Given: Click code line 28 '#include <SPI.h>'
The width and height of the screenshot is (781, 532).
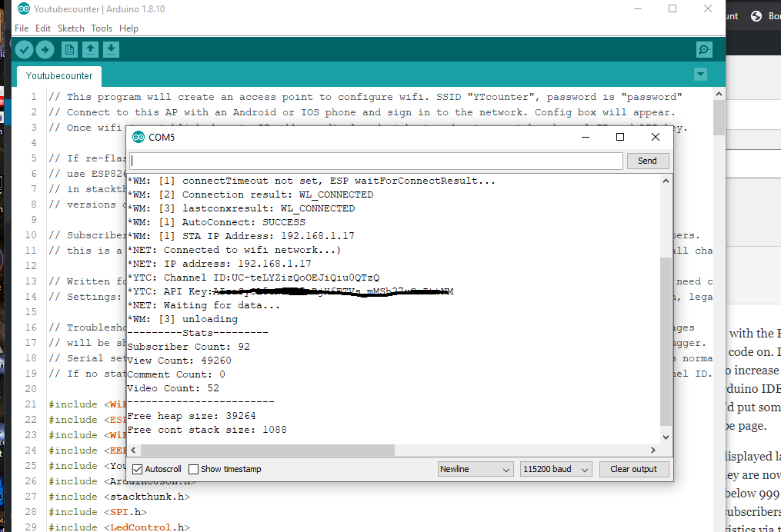Looking at the screenshot, I should 98,511.
